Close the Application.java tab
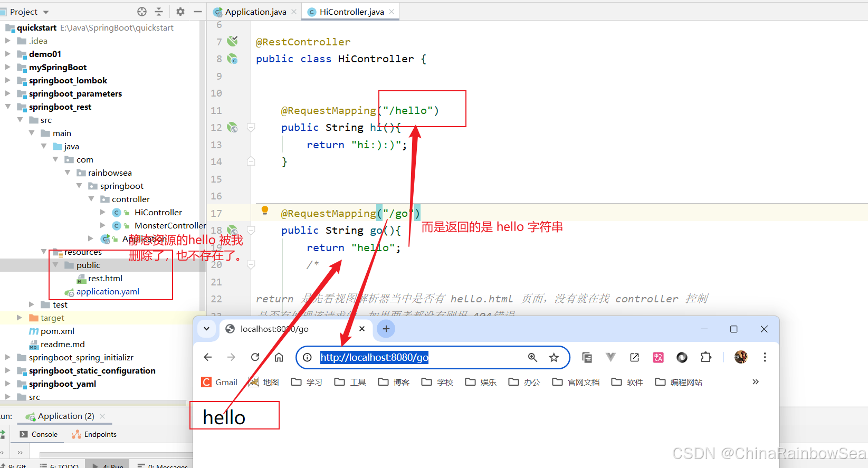Image resolution: width=868 pixels, height=468 pixels. (294, 12)
